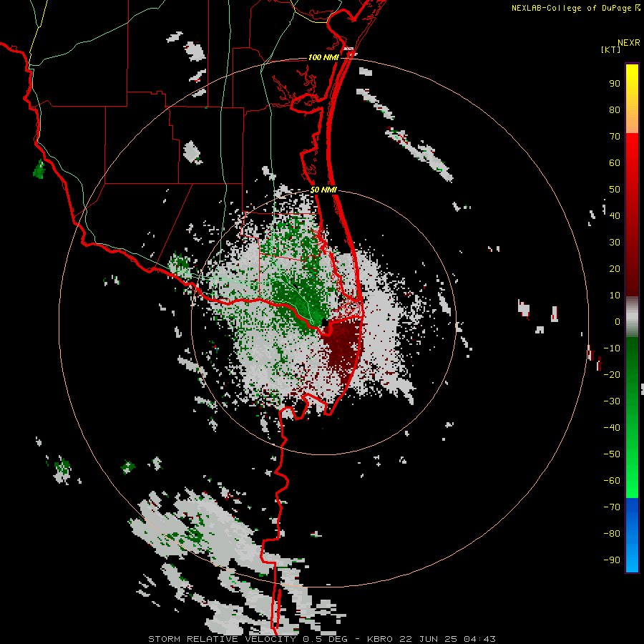Click the 70 value on velocity scale
The height and width of the screenshot is (644, 644).
pyautogui.click(x=615, y=137)
